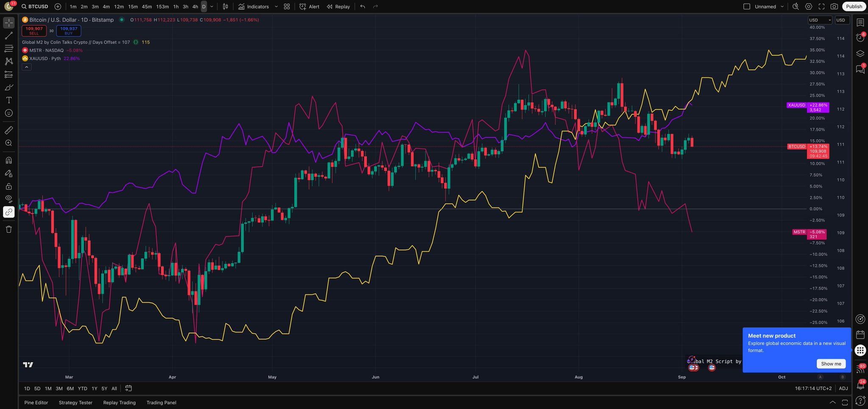Select the YTD date range
Screen dimensions: 868x409
click(x=83, y=388)
